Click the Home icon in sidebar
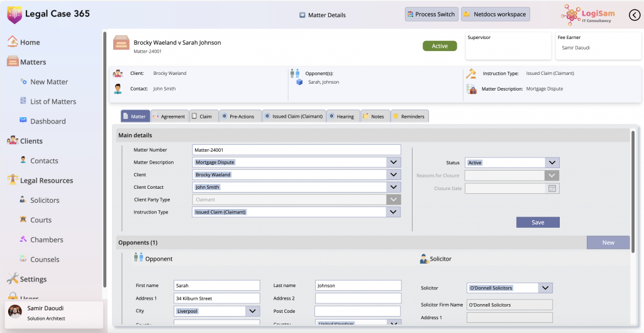The image size is (644, 333). pyautogui.click(x=13, y=42)
